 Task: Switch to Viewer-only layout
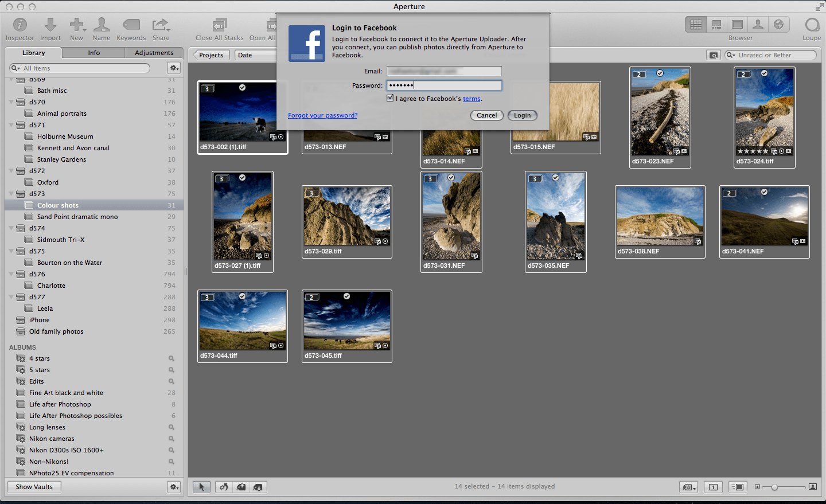737,24
